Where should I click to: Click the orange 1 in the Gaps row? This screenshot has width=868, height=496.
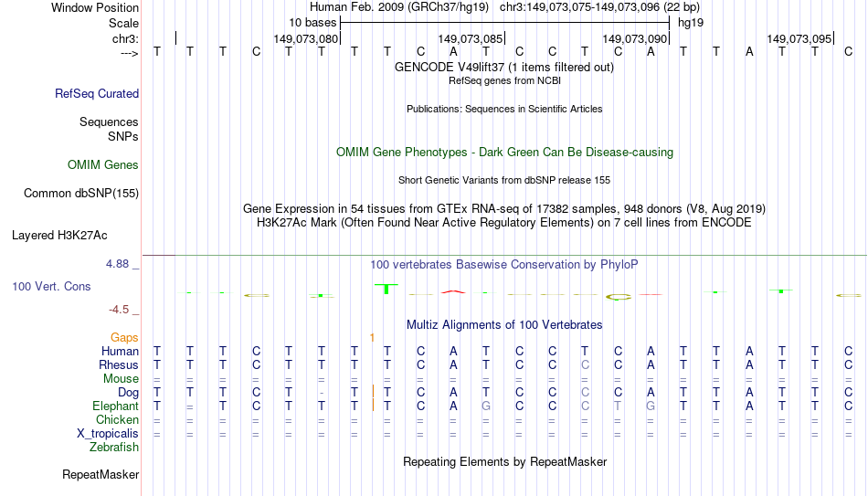point(372,338)
